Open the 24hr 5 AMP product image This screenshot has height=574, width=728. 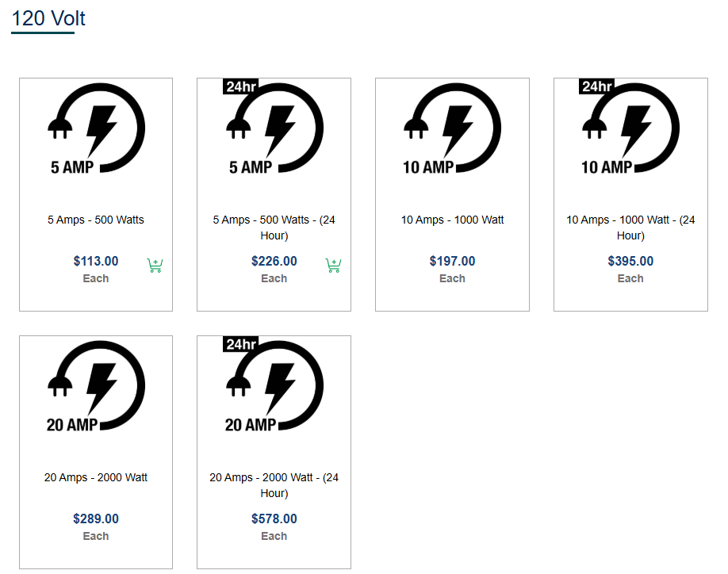pos(274,127)
